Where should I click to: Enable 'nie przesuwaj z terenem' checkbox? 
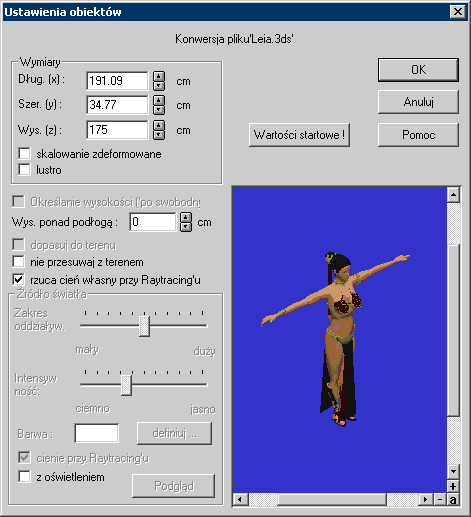pos(18,262)
